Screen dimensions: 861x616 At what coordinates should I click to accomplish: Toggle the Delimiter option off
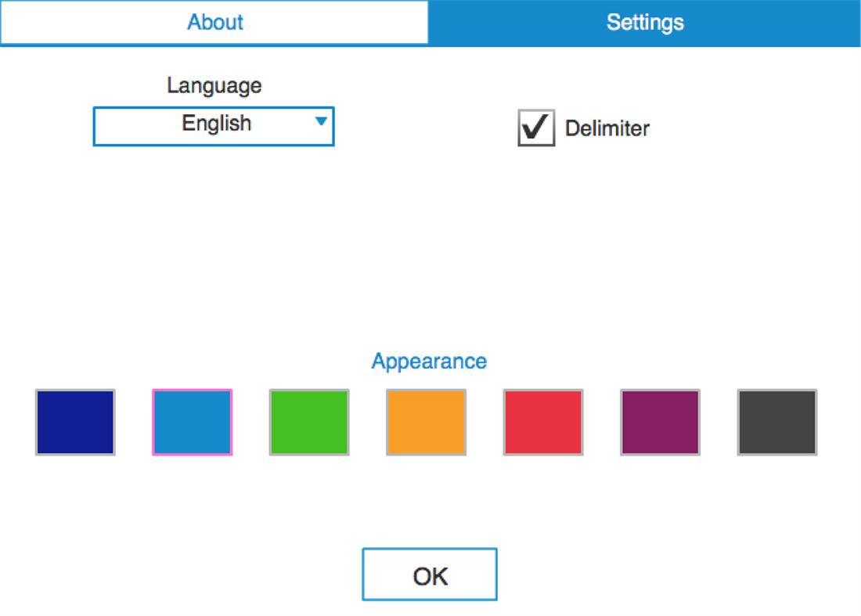pos(535,128)
